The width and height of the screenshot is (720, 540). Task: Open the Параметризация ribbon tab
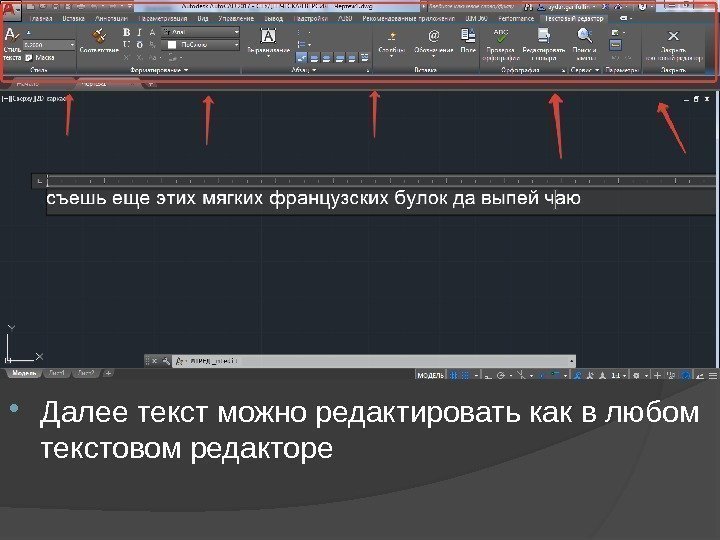[x=163, y=18]
